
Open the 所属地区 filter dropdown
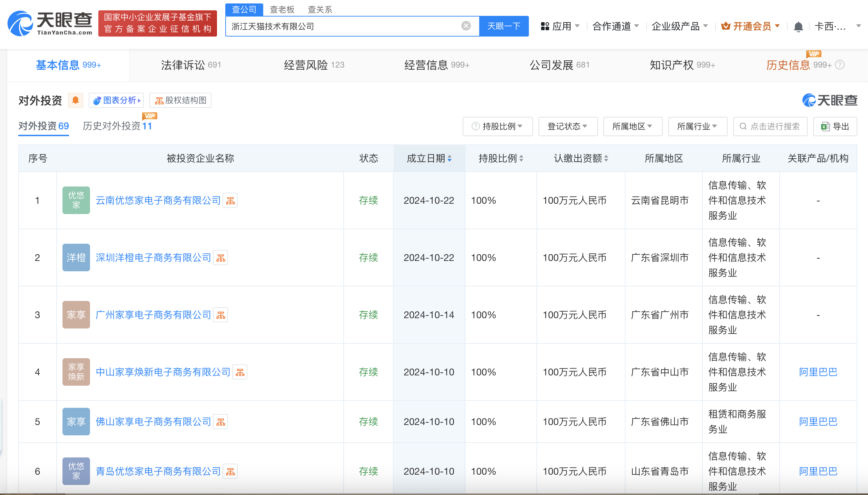point(632,127)
